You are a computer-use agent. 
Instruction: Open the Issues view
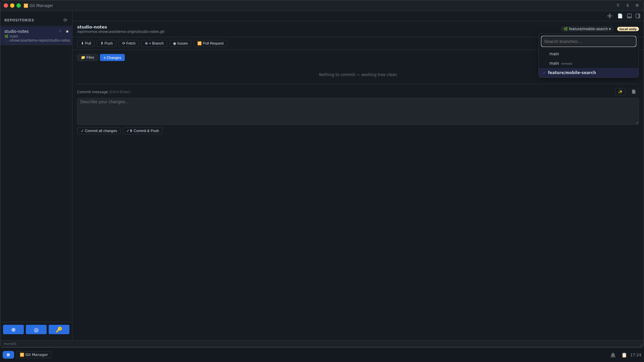tap(180, 43)
